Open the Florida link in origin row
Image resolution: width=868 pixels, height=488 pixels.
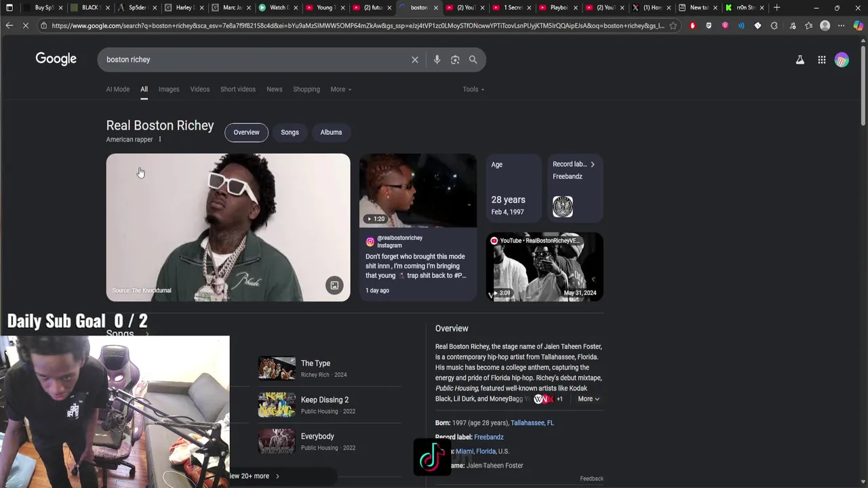pos(486,451)
